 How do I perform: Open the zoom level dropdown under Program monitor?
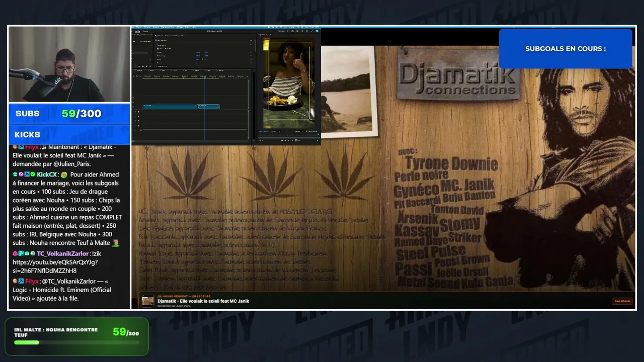pos(275,131)
